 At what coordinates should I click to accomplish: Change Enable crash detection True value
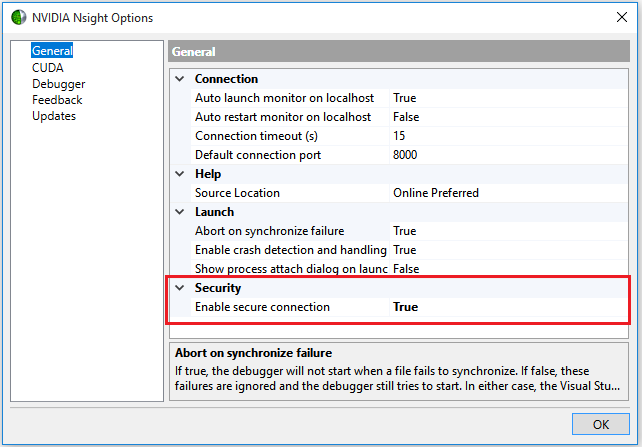(509, 250)
